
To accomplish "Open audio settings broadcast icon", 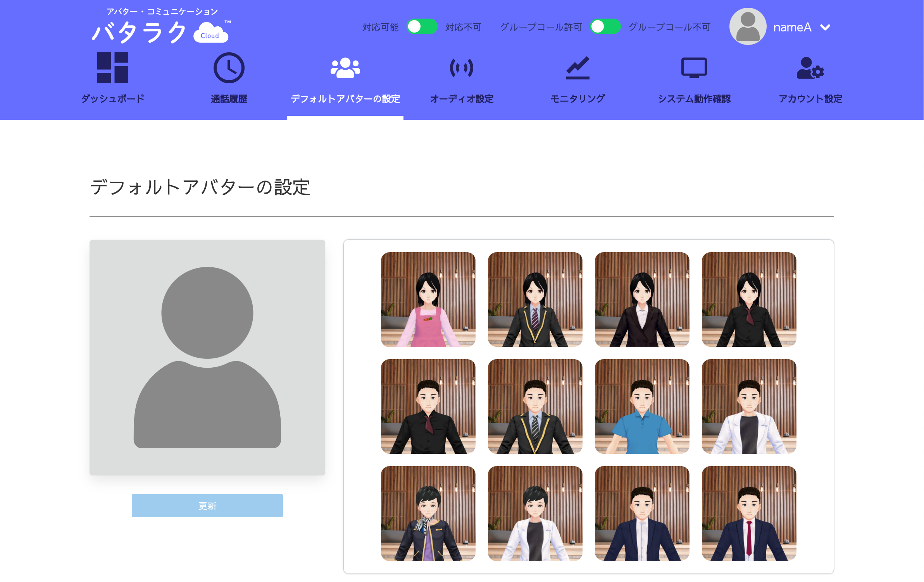I will point(461,68).
